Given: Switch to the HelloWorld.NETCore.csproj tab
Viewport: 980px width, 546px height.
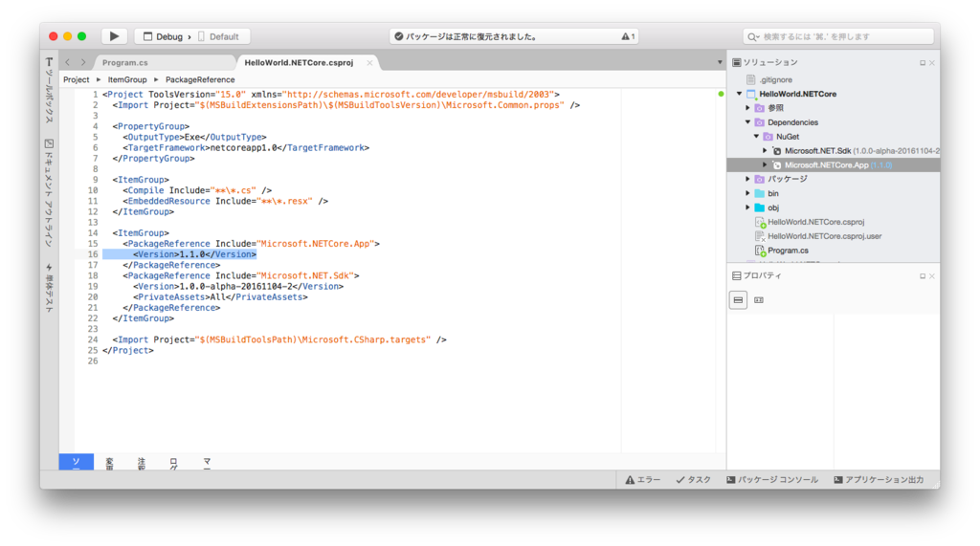Looking at the screenshot, I should click(x=299, y=62).
